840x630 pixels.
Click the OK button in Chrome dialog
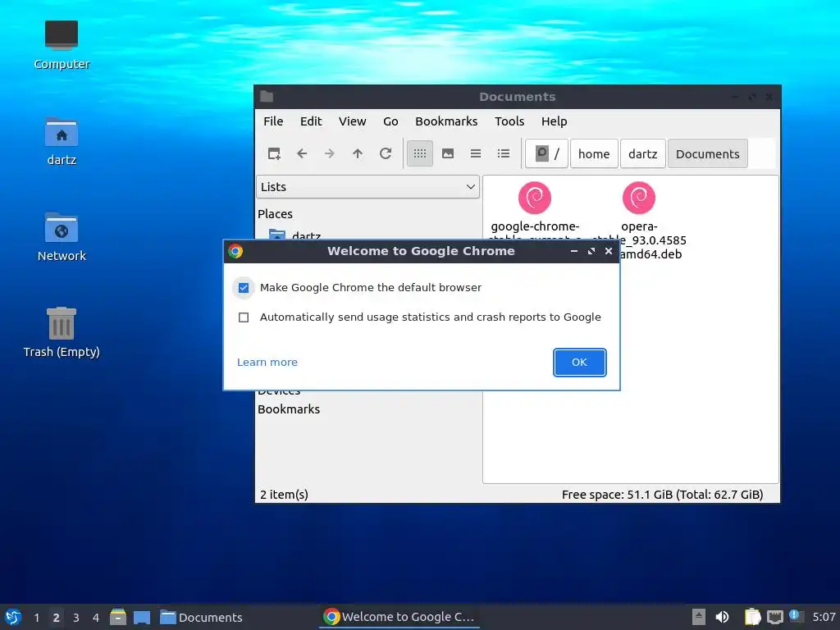point(579,362)
